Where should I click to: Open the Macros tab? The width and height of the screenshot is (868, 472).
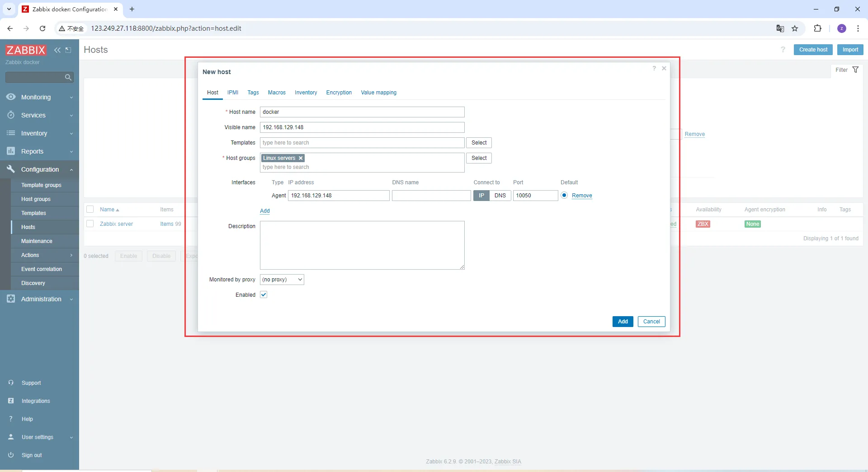coord(277,93)
